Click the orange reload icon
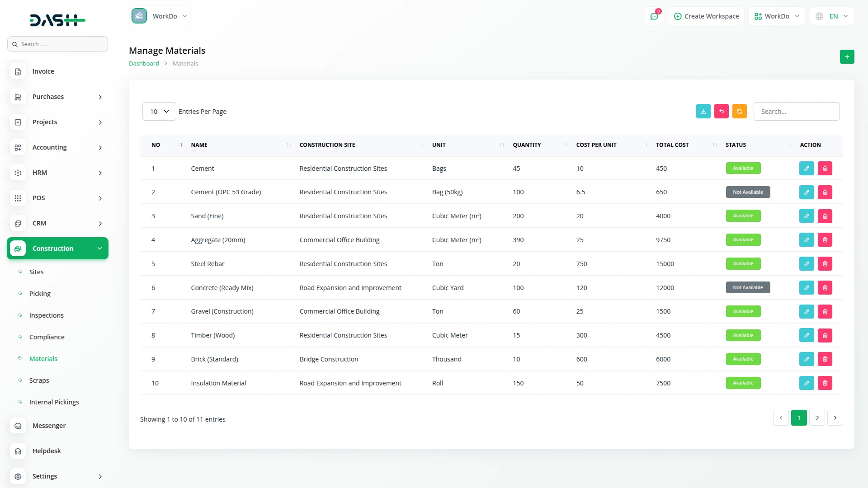This screenshot has width=868, height=488. pos(739,111)
